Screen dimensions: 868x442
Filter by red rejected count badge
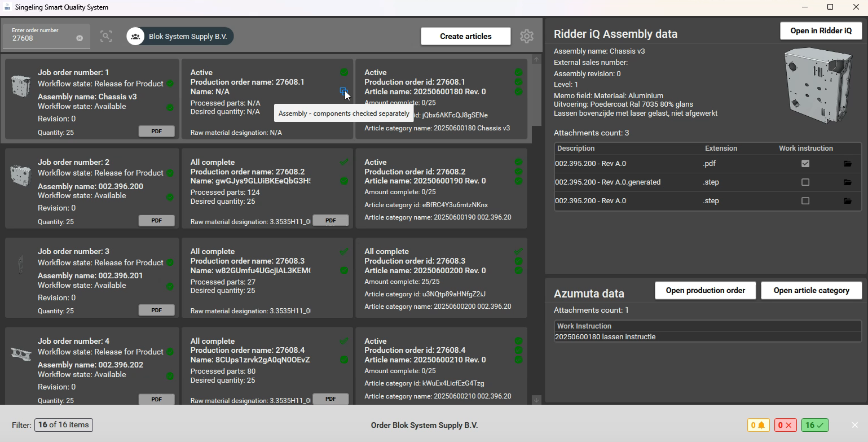click(x=785, y=425)
